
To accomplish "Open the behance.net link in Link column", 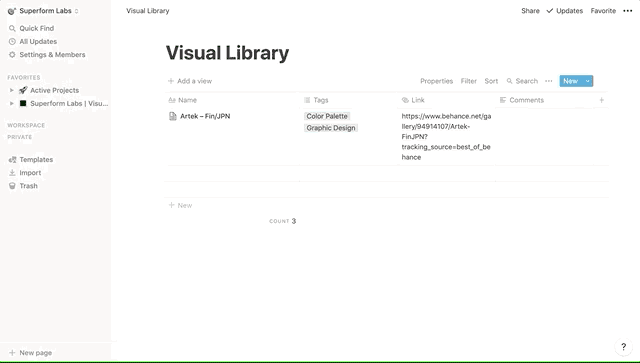I will click(x=446, y=137).
